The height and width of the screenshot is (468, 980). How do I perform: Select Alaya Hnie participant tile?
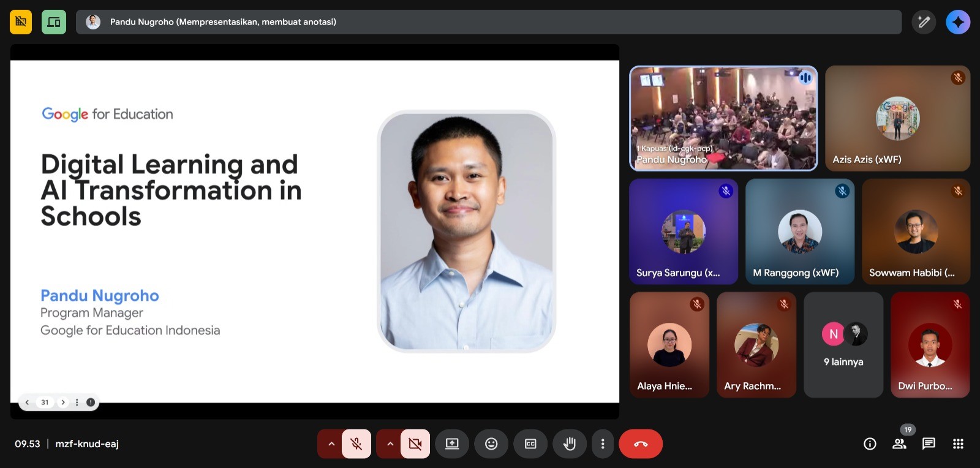[669, 345]
